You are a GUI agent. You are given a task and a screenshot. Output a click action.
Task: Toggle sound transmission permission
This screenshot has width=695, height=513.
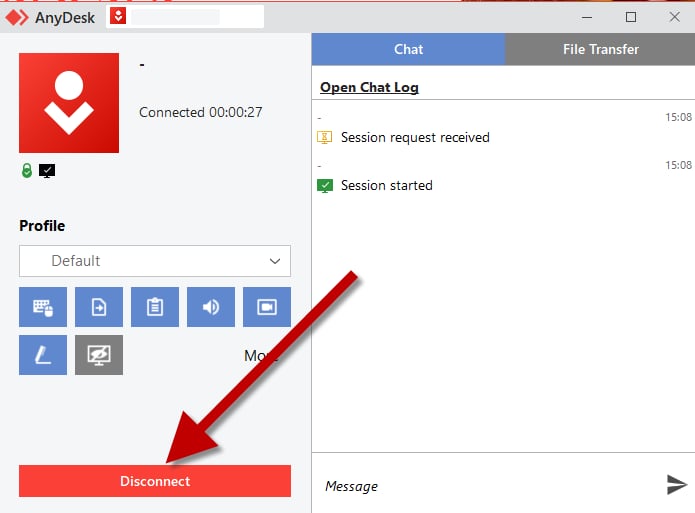pyautogui.click(x=211, y=307)
